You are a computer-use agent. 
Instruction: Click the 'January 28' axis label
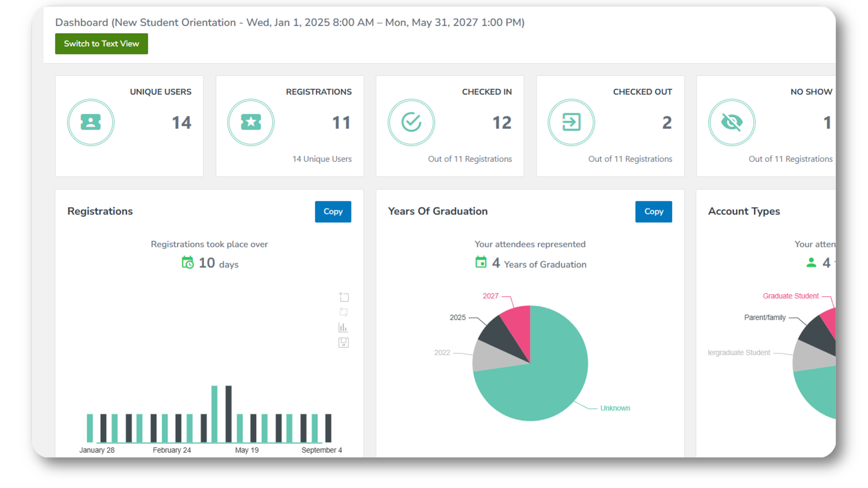[97, 450]
